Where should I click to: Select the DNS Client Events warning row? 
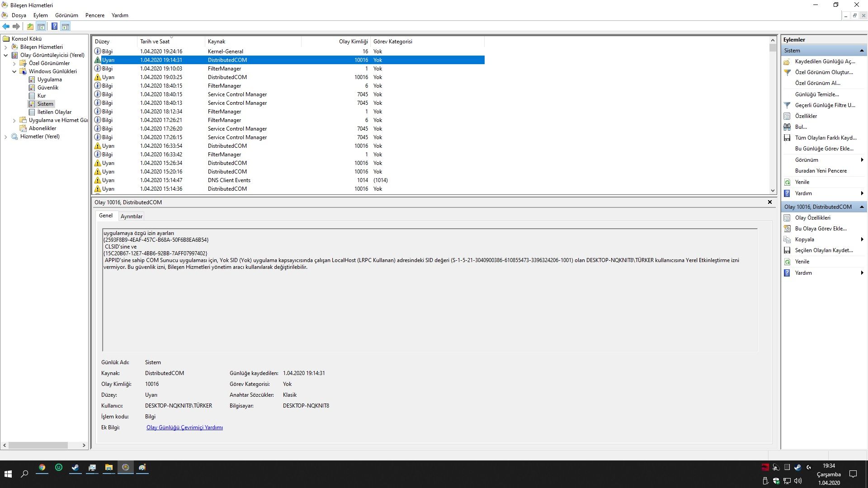(229, 180)
